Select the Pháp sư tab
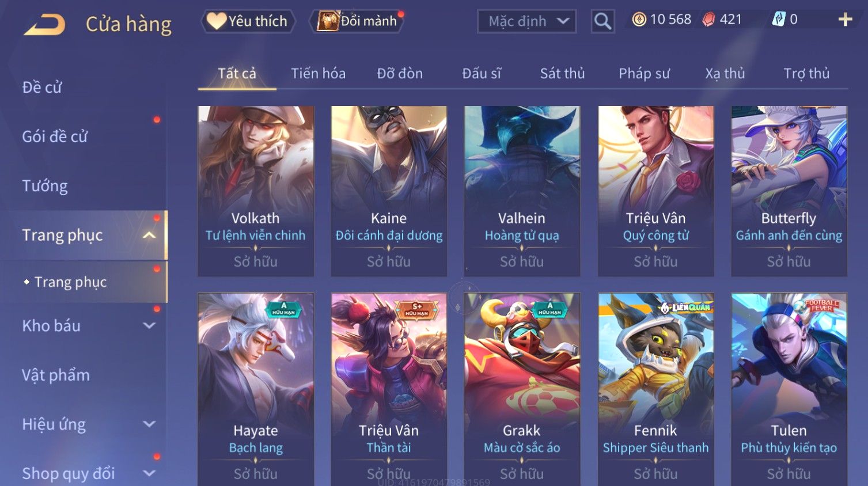This screenshot has width=868, height=486. pyautogui.click(x=644, y=73)
